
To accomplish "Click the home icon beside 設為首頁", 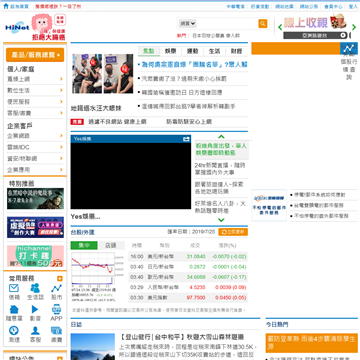I will point(6,6).
